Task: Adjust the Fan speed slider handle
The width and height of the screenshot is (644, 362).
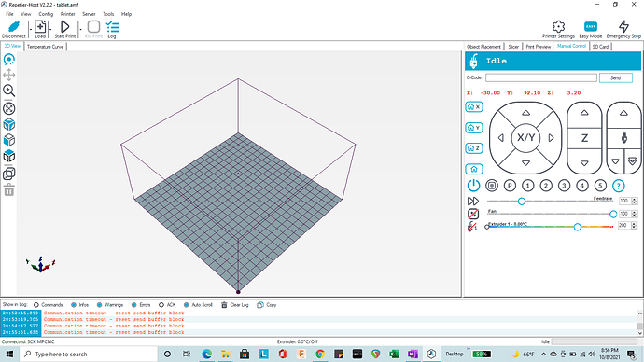Action: (x=613, y=214)
